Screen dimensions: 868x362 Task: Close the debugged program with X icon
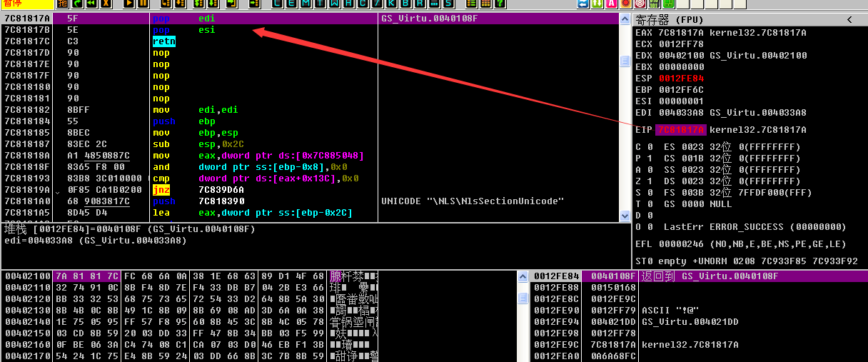(x=106, y=4)
